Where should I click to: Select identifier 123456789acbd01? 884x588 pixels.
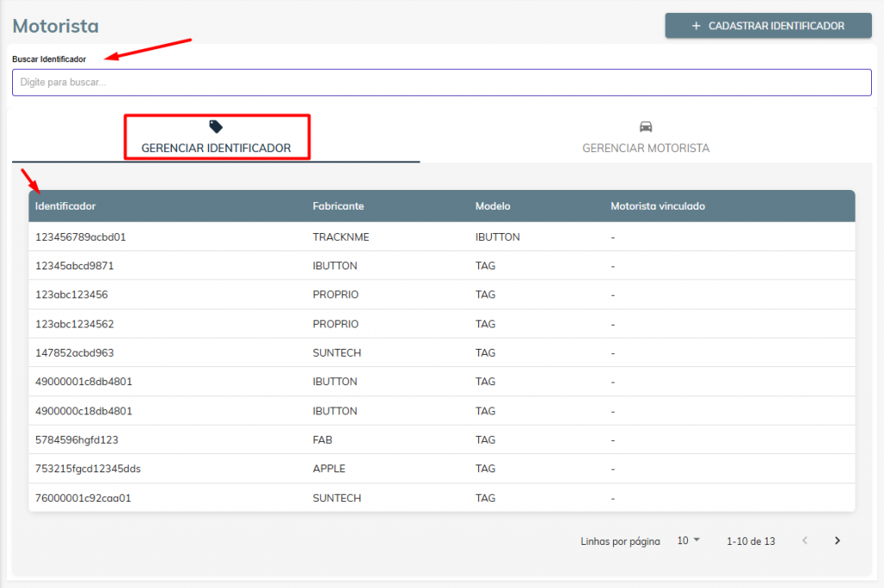point(80,237)
